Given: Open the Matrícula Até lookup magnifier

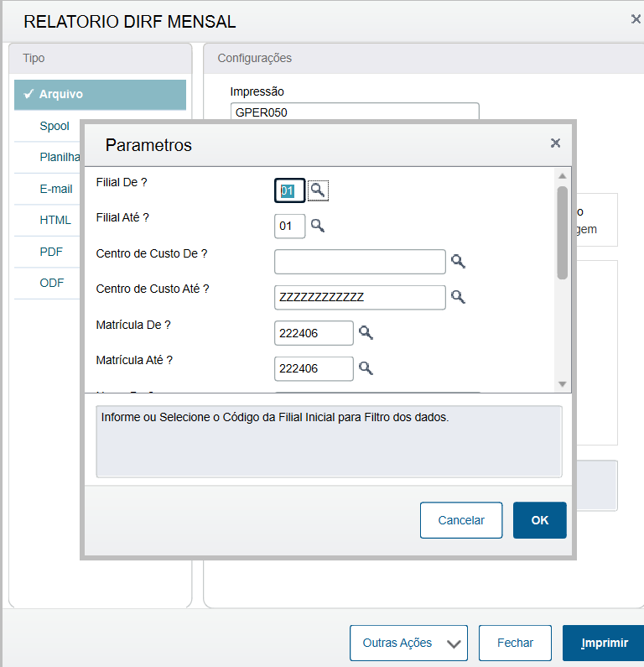Looking at the screenshot, I should coord(366,368).
